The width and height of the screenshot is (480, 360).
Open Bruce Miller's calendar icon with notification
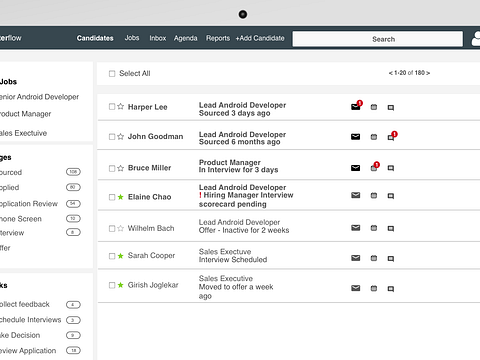(374, 167)
